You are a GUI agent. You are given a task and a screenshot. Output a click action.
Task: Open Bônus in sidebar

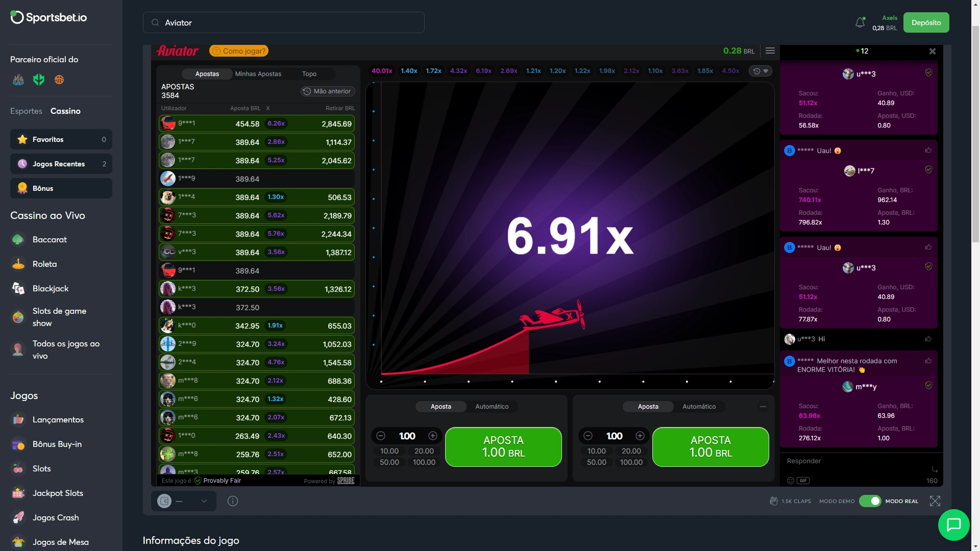click(61, 188)
